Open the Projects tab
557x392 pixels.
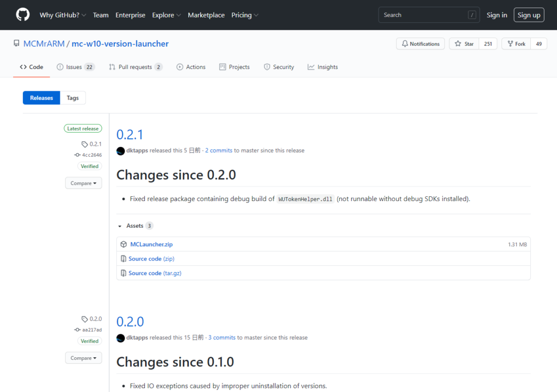click(x=234, y=67)
